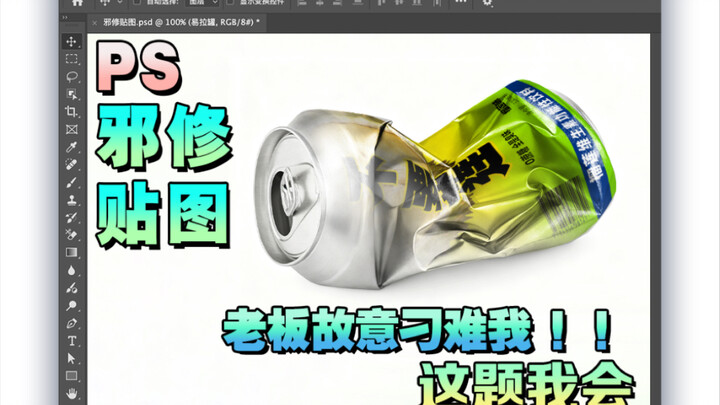Select the Object Selection tool
720x405 pixels.
point(71,94)
